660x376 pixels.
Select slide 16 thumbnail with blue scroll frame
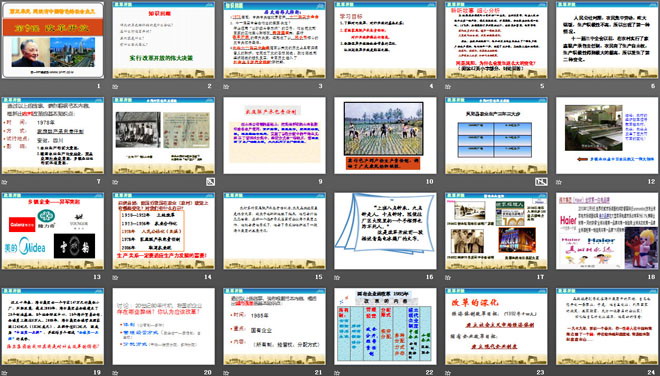point(385,231)
